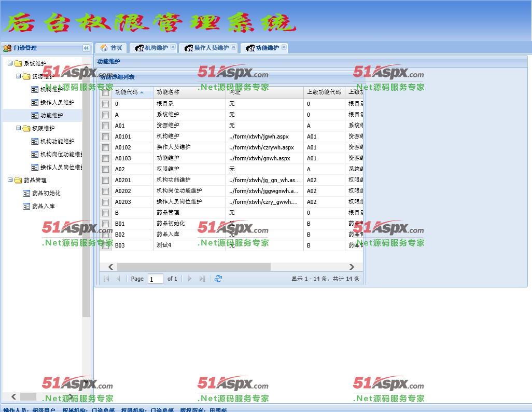Click the ../form/xtwh/gnwh.aspx cell

pos(264,158)
